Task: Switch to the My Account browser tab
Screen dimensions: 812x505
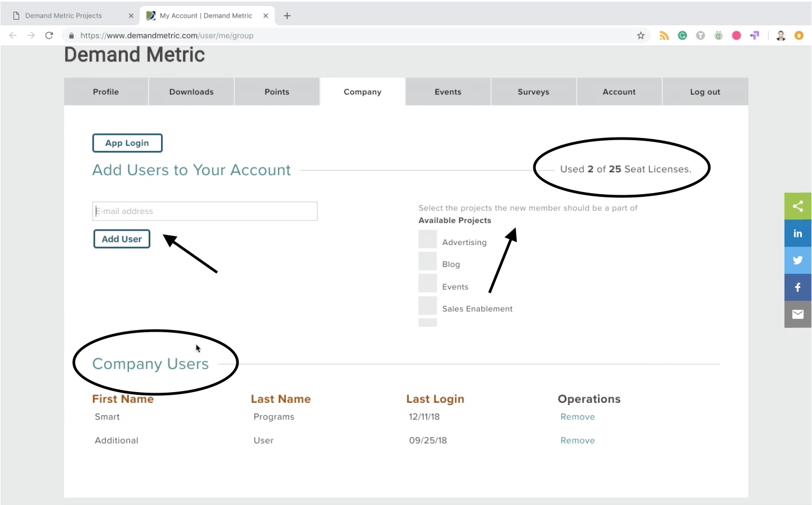Action: click(206, 16)
